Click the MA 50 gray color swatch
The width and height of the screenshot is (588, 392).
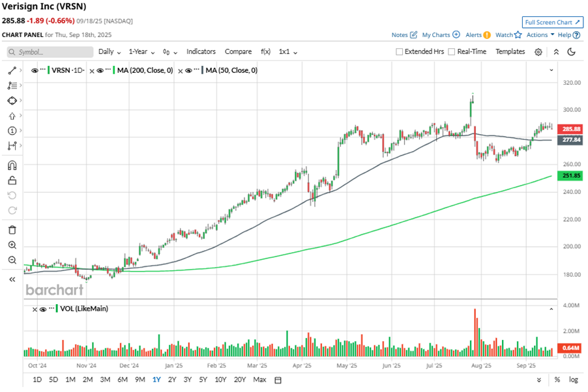[203, 70]
